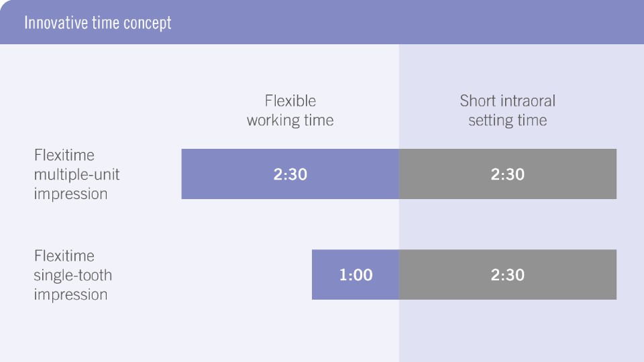Click the "Innovative time concept" title

[98, 23]
